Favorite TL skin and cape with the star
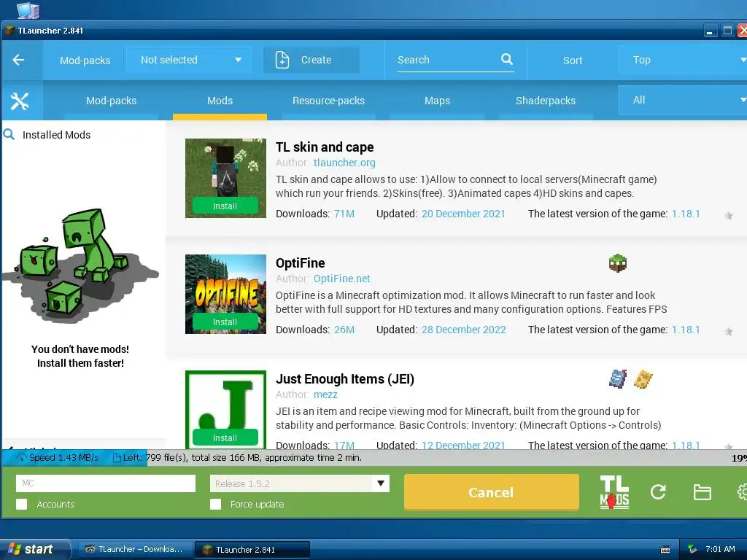 [x=729, y=216]
